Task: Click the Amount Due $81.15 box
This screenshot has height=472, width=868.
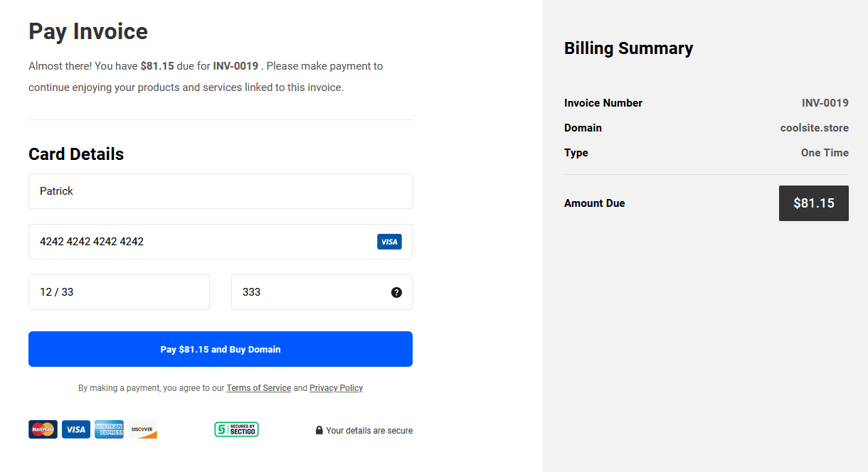Action: click(x=813, y=203)
